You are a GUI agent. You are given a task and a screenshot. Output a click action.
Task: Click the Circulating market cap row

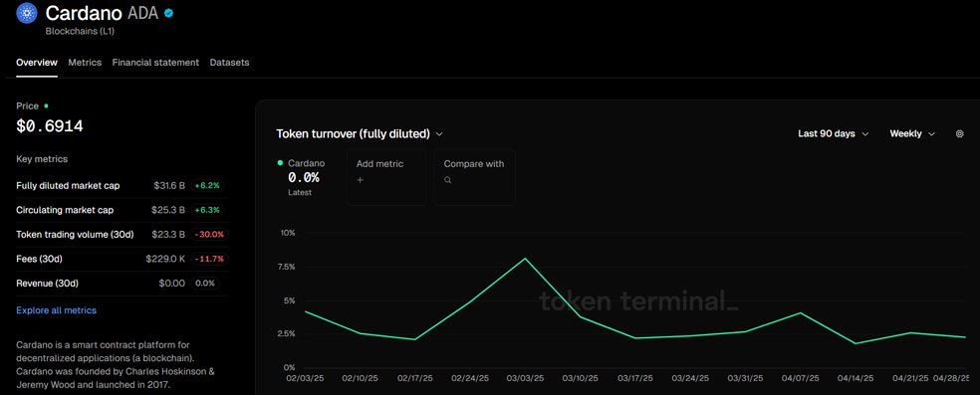[122, 210]
